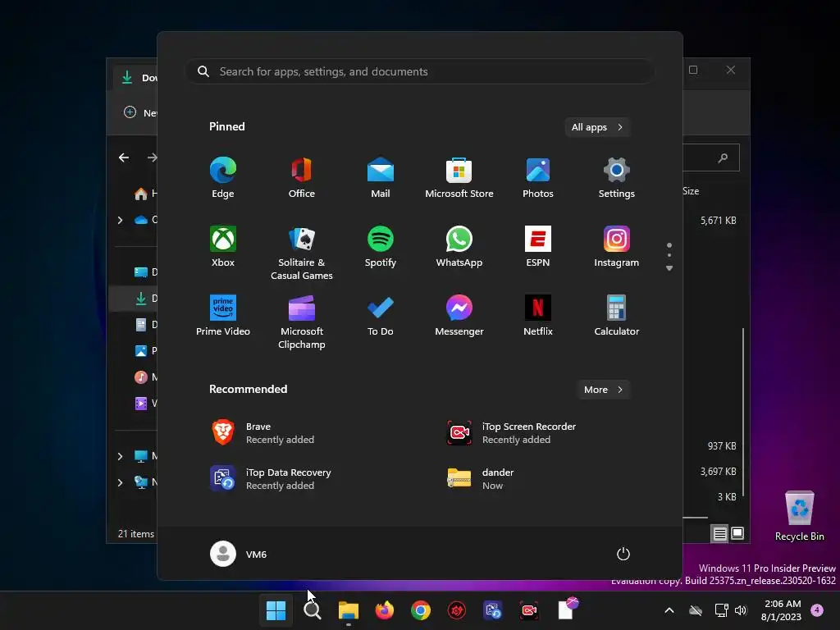Expand OneDrive node in Explorer sidebar
Image resolution: width=840 pixels, height=630 pixels.
pyautogui.click(x=120, y=220)
